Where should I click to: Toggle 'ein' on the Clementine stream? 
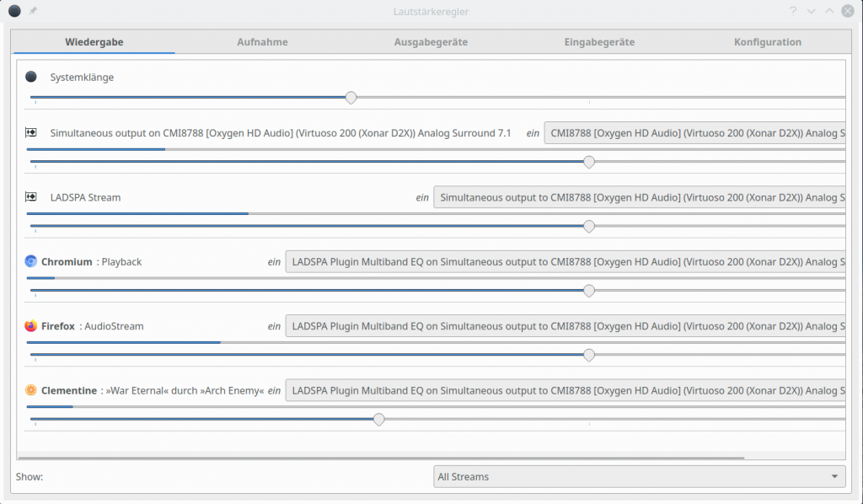274,390
